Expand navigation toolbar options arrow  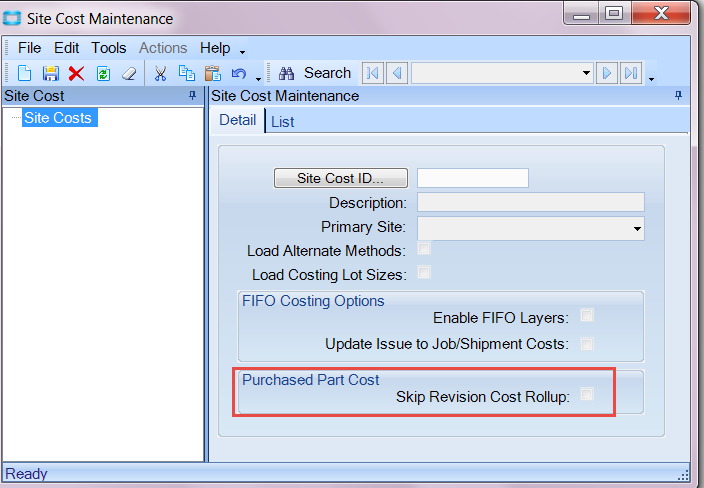(651, 79)
